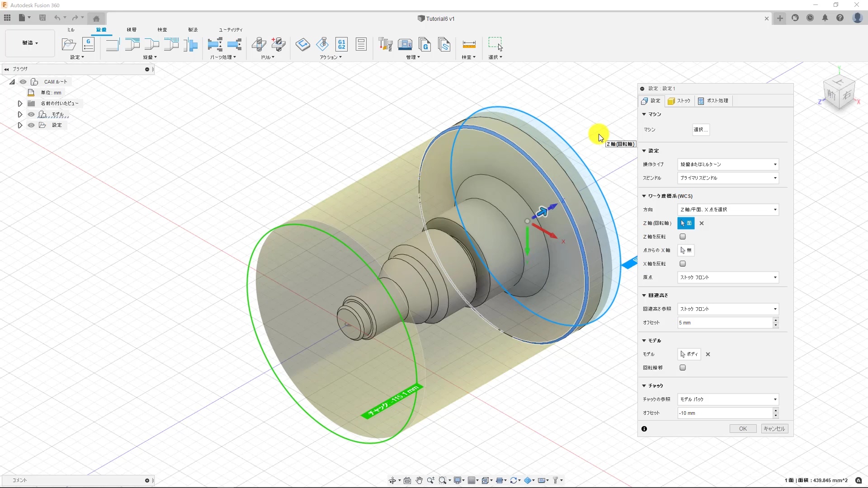This screenshot has width=868, height=488.
Task: Open the 原点 ストック フロント dropdown
Action: click(x=728, y=277)
